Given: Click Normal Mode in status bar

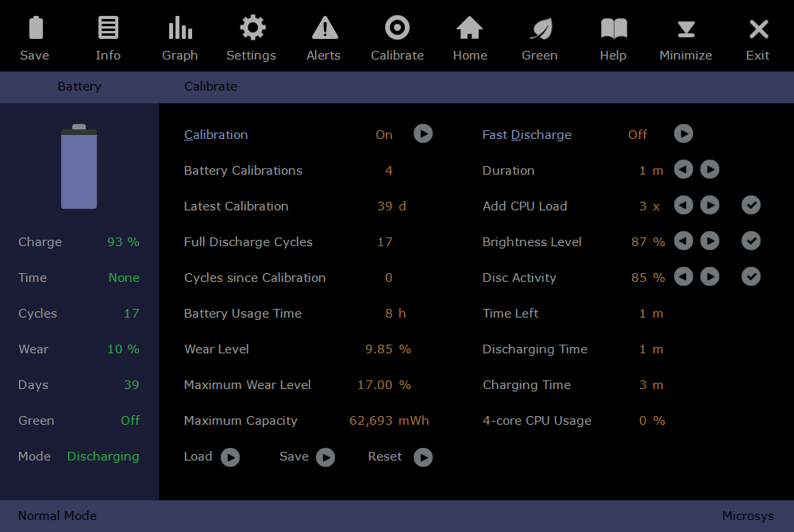Looking at the screenshot, I should coord(57,516).
